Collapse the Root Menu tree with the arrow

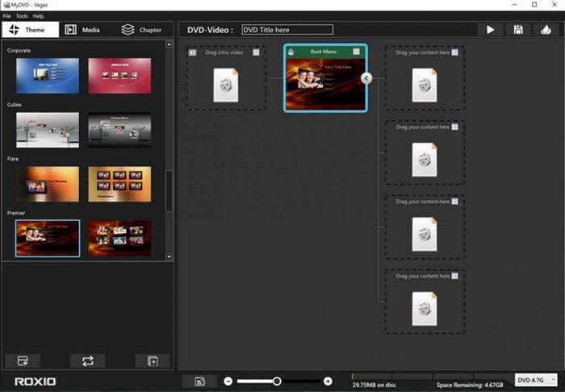click(x=366, y=78)
